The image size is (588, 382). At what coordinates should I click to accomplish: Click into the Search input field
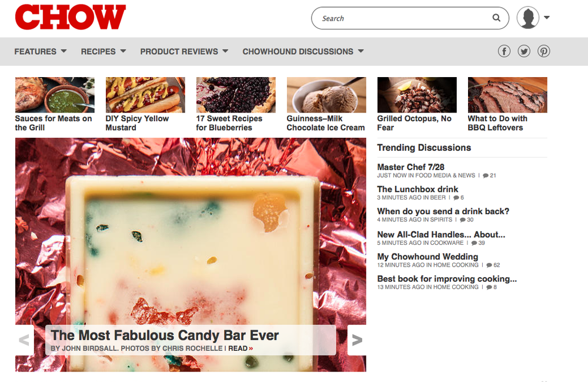coord(405,18)
